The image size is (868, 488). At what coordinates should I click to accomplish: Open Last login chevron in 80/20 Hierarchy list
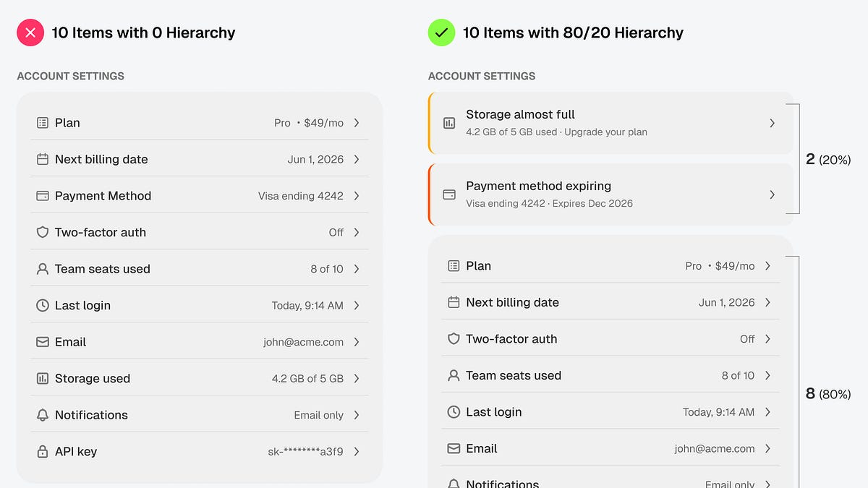tap(767, 412)
